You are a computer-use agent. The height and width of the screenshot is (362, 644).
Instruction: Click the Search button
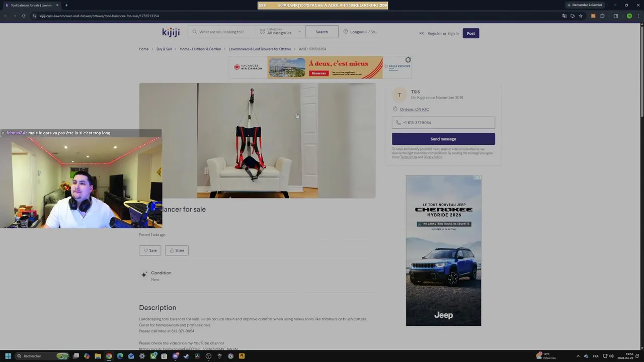321,32
